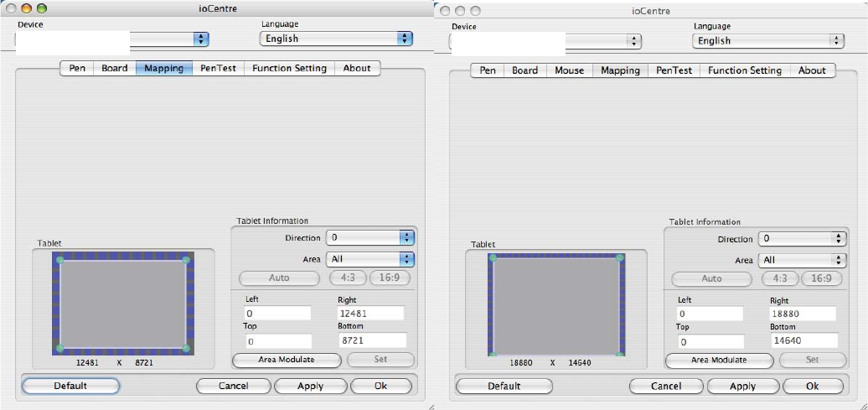Click top-right corner handle of right tablet preview
The width and height of the screenshot is (868, 410).
point(620,257)
